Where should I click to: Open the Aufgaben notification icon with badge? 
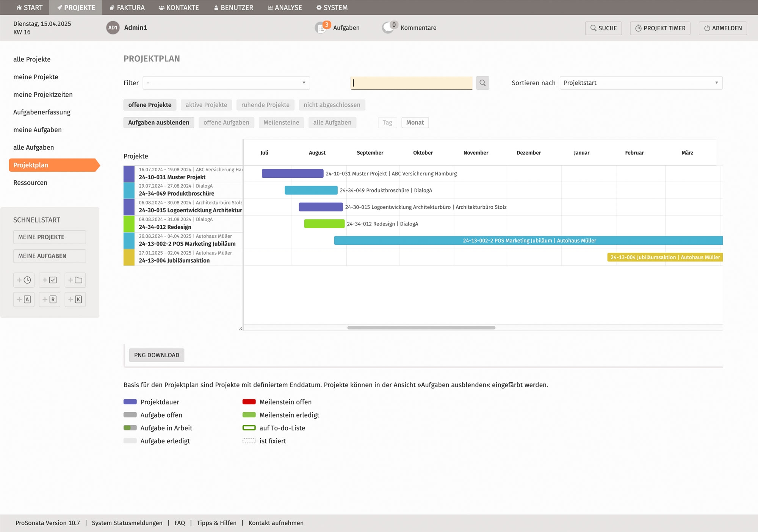(321, 28)
